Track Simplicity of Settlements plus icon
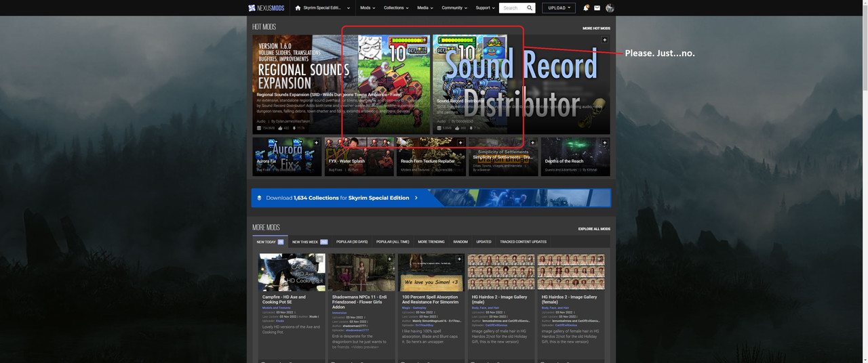This screenshot has height=363, width=868. [533, 143]
